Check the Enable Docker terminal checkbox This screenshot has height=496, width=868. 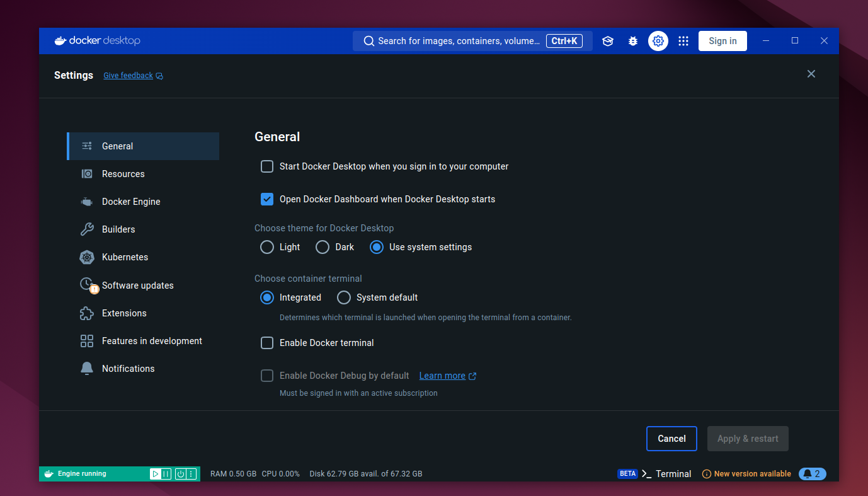click(x=267, y=343)
